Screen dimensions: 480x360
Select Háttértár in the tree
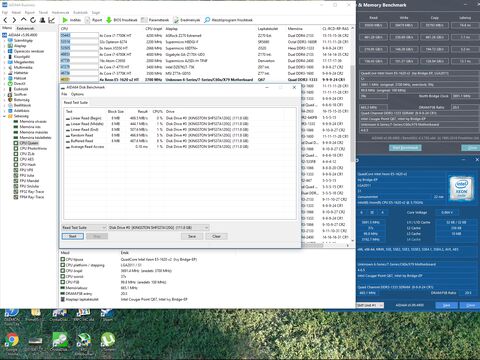tap(21, 73)
